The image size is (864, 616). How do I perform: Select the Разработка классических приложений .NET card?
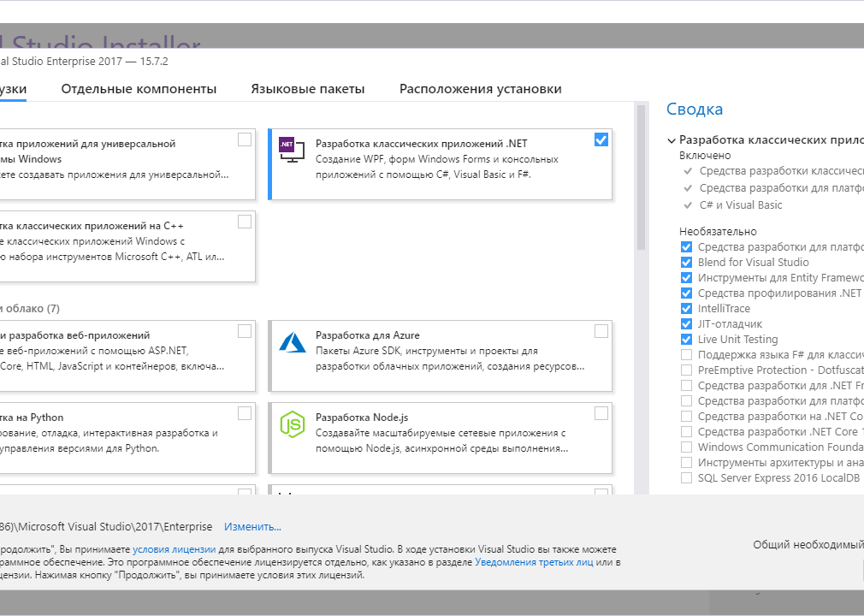[x=440, y=164]
